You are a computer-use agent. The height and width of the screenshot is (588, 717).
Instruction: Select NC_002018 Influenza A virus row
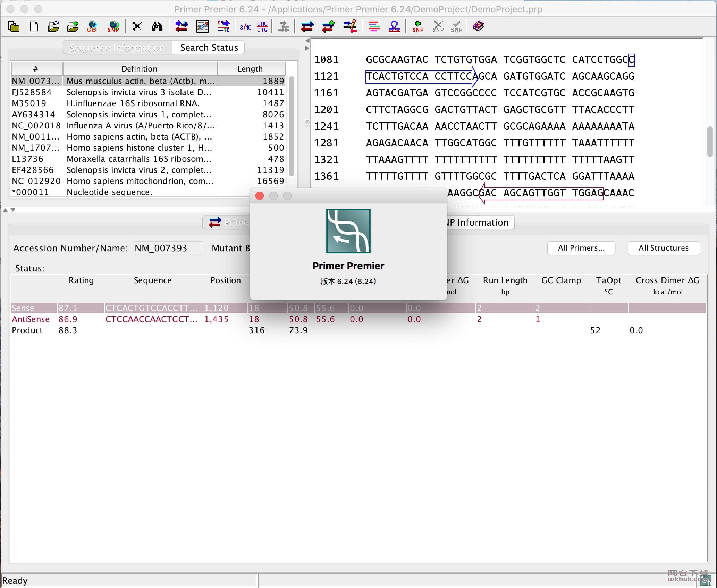pyautogui.click(x=148, y=125)
